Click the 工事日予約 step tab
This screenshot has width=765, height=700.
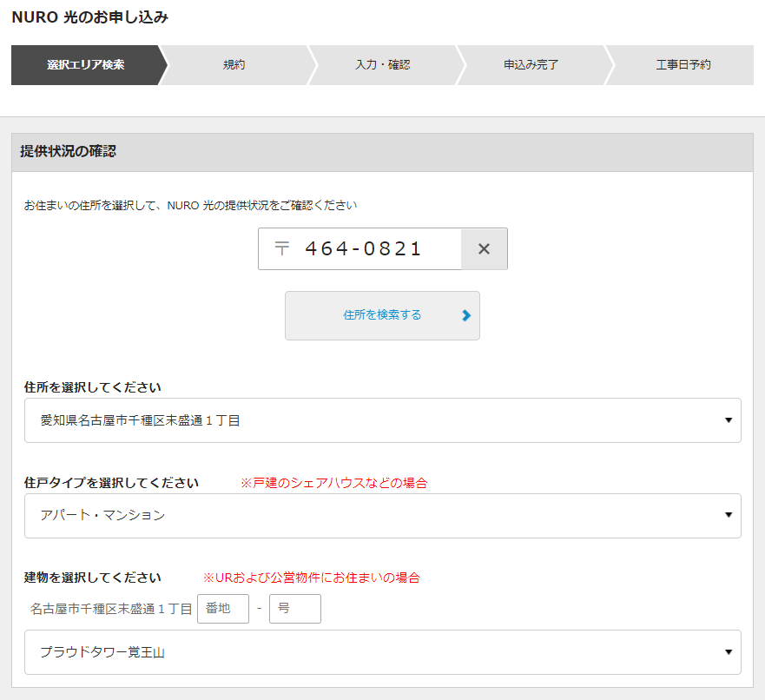(x=683, y=65)
